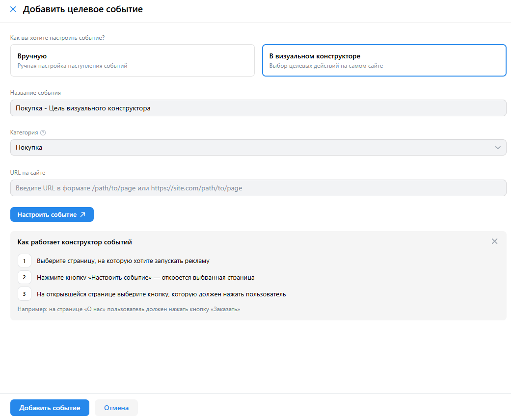Screen dimensions: 511x420
Task: Click the «Отмена» button
Action: (x=116, y=408)
